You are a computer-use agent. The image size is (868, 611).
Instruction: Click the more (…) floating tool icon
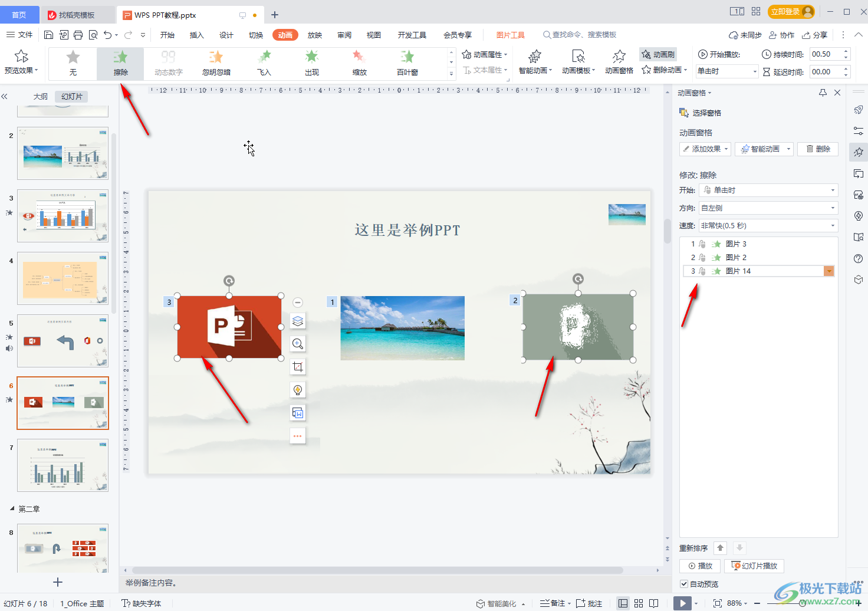pyautogui.click(x=298, y=436)
